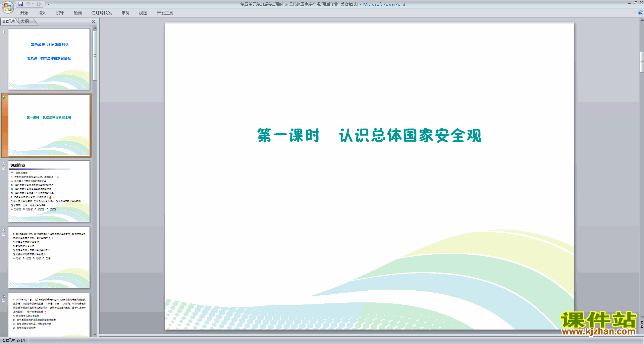This screenshot has width=644, height=344.
Task: Open the 开发工具 ribbon tab
Action: click(x=165, y=13)
